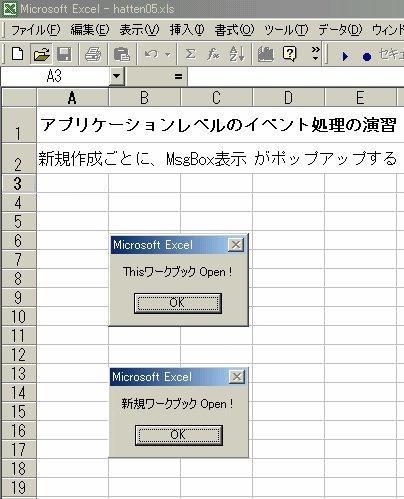Launch the Chart Wizard icon

point(266,54)
